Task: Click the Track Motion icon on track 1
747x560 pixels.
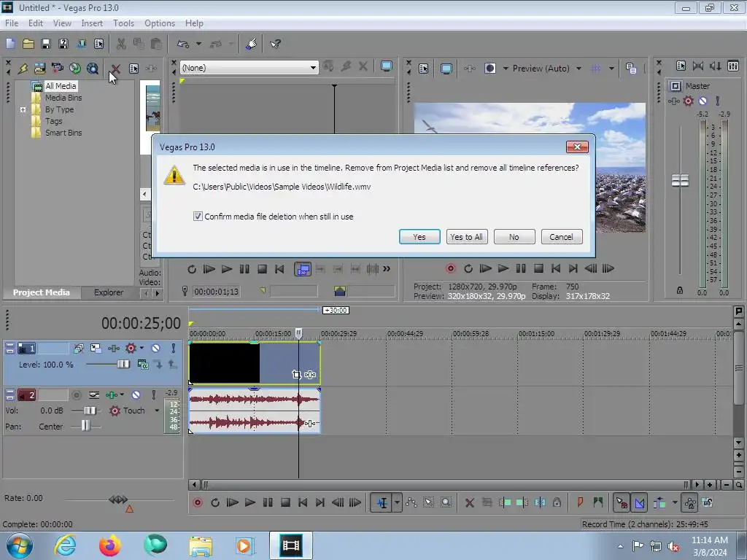Action: click(x=96, y=348)
